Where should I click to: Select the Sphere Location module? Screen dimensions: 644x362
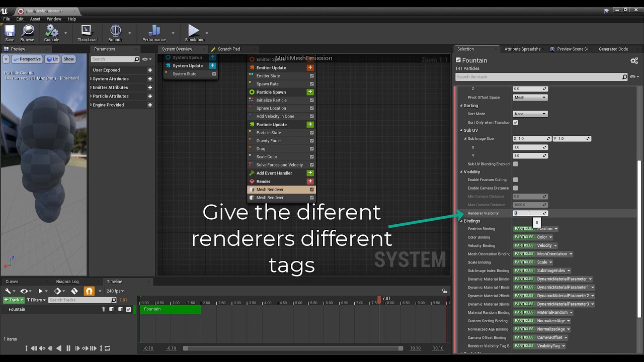click(x=271, y=108)
